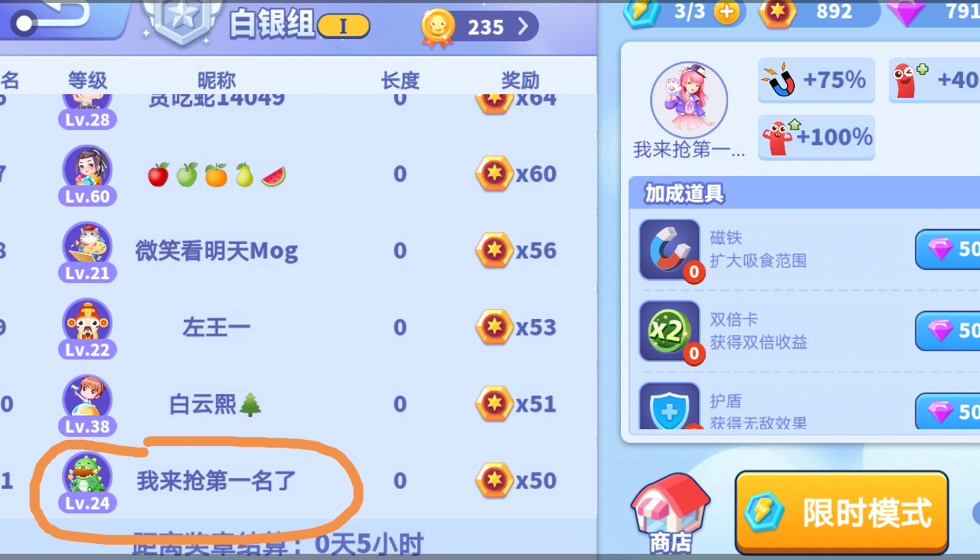Start the 限时模式 timed mode

point(841,512)
